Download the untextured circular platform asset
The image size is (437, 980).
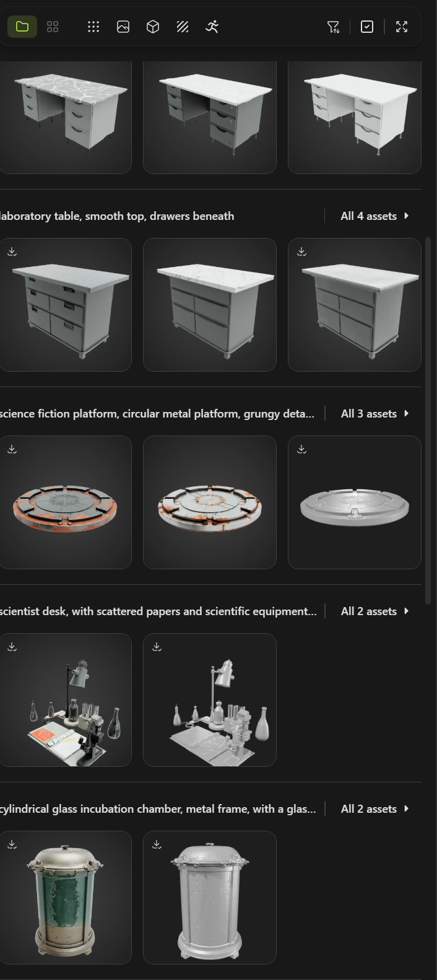pyautogui.click(x=301, y=449)
